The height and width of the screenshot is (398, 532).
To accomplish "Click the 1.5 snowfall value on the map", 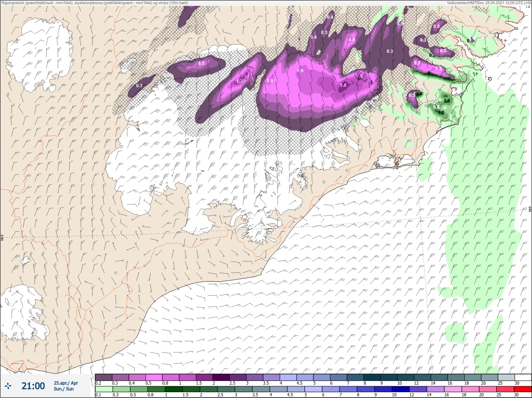I will click(239, 81).
